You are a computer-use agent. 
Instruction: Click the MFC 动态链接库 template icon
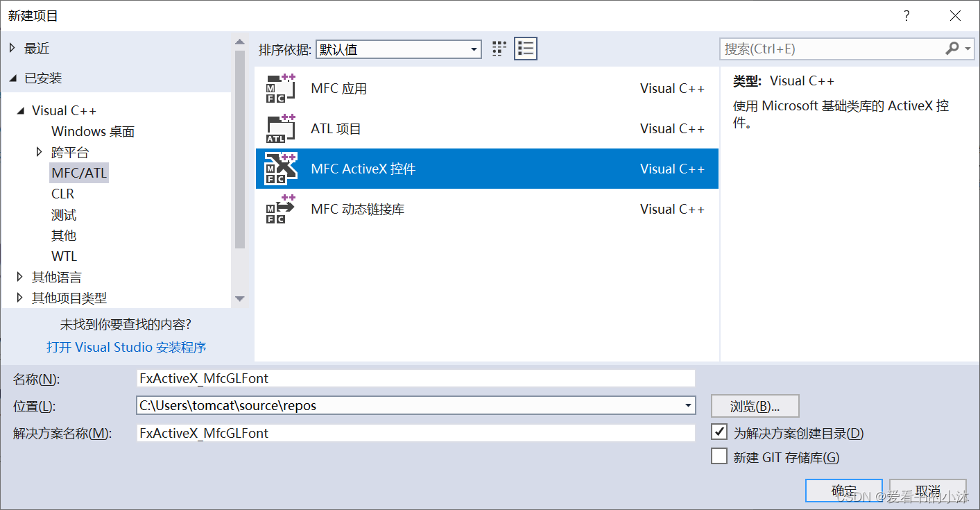coord(281,209)
